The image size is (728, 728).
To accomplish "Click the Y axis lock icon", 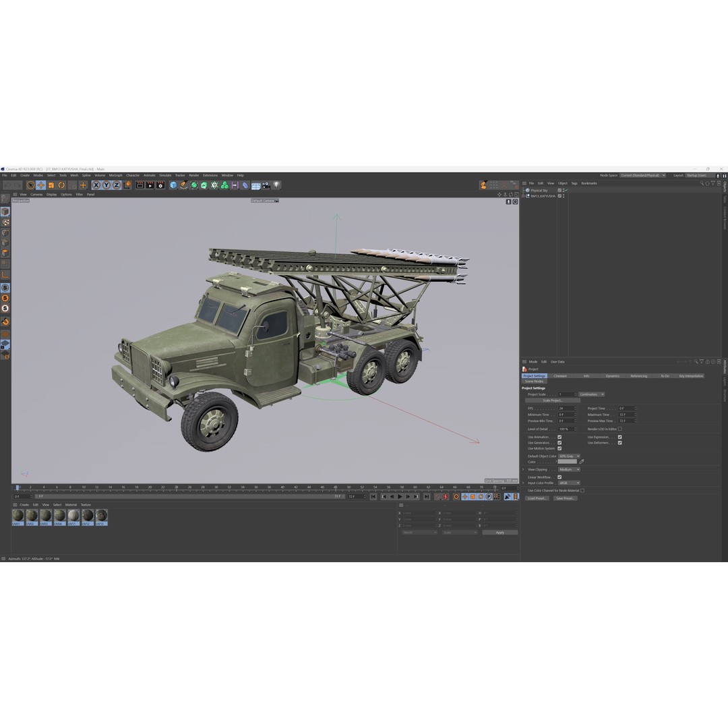I will tap(107, 186).
